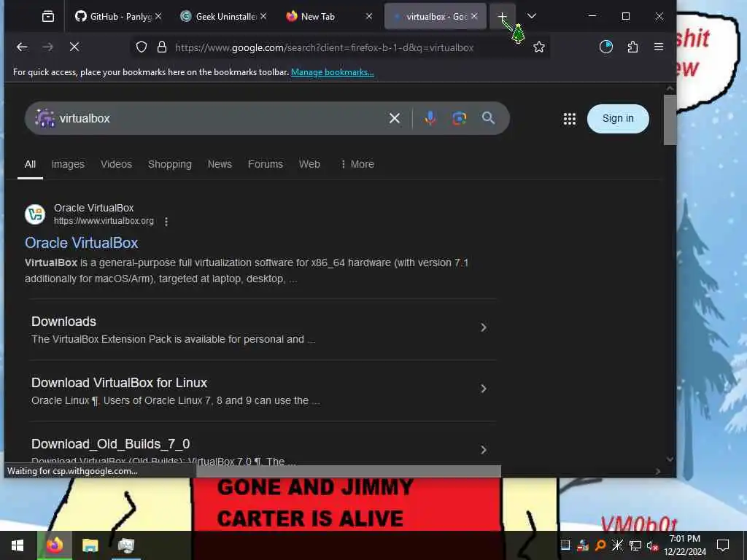This screenshot has height=560, width=747.
Task: Close the Geek Uninstaller tab
Action: (263, 16)
